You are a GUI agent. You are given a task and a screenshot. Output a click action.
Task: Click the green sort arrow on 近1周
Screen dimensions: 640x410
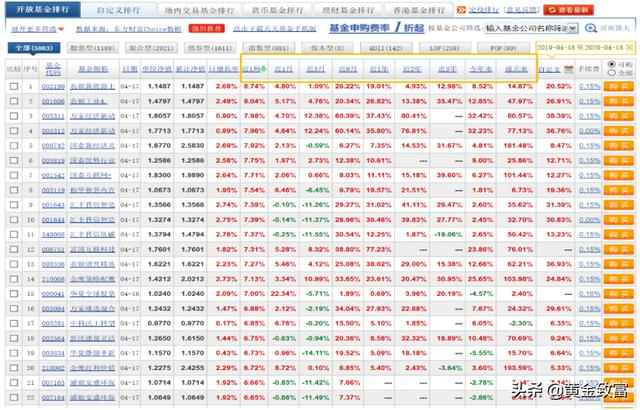click(x=264, y=69)
